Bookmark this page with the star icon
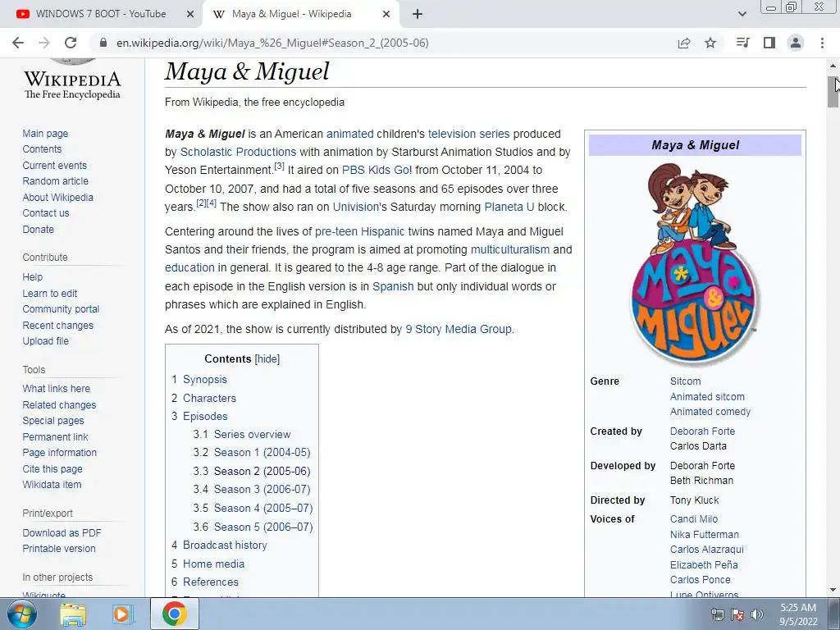The height and width of the screenshot is (630, 840). pos(710,43)
